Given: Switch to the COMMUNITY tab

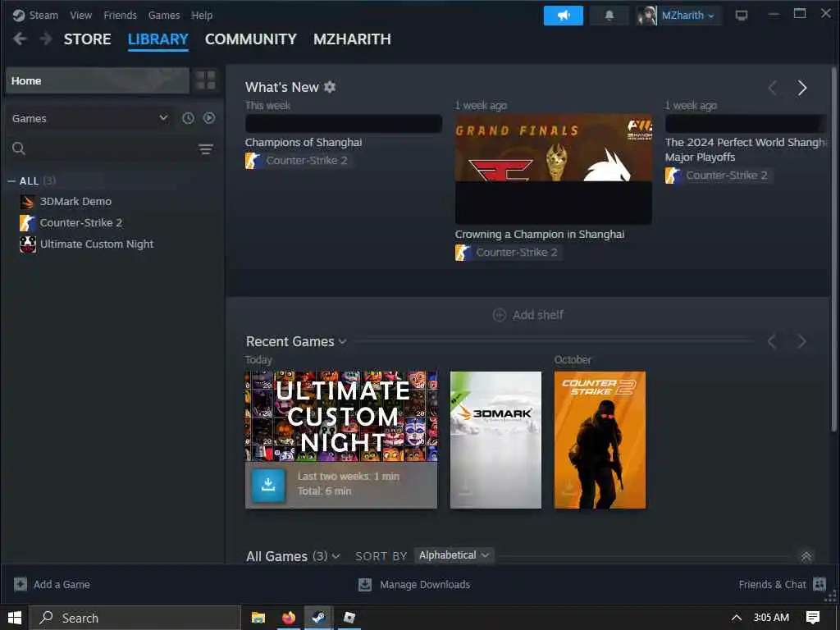Looking at the screenshot, I should 251,39.
